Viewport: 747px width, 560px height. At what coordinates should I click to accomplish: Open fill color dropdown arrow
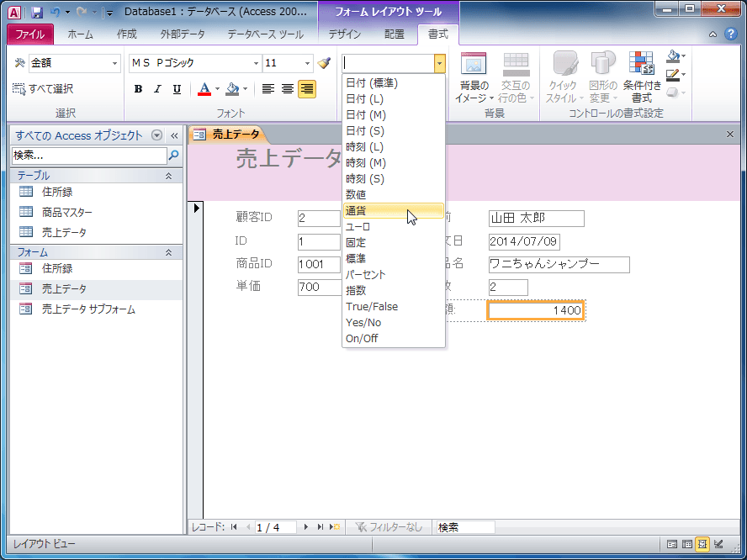coord(246,89)
